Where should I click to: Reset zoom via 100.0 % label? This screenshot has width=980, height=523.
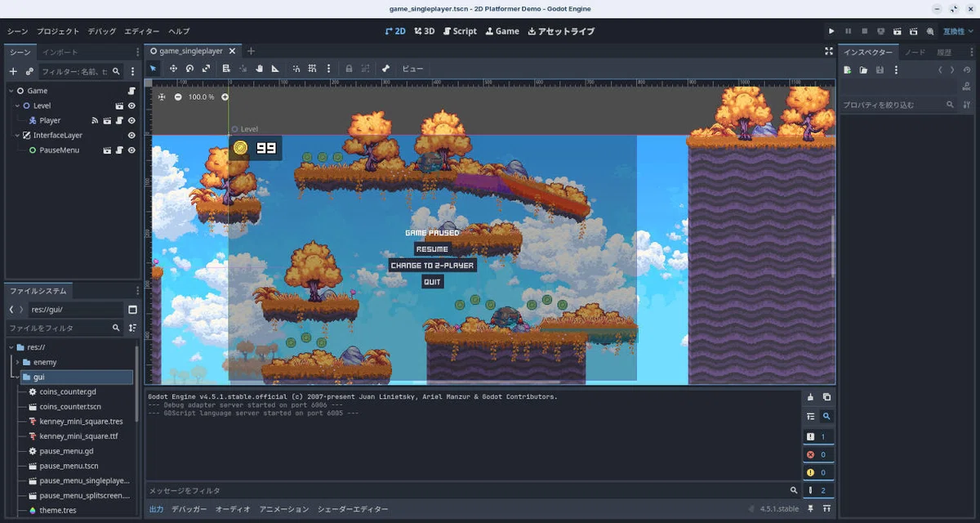[201, 96]
